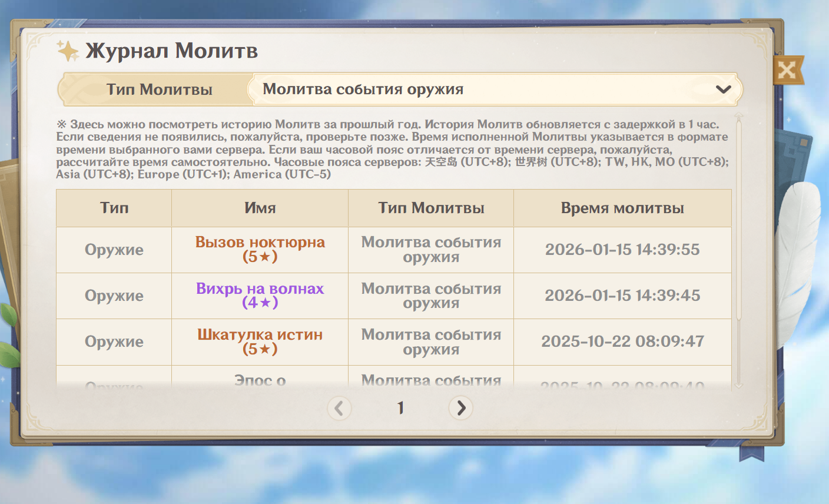Click the Вызов ноктюрна (5★) entry
The height and width of the screenshot is (504, 829).
pos(260,250)
